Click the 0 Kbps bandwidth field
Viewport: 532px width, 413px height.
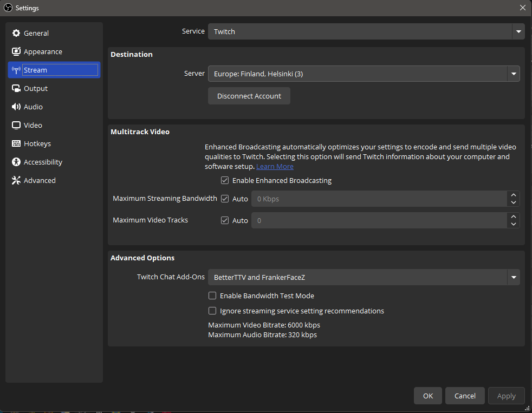379,199
